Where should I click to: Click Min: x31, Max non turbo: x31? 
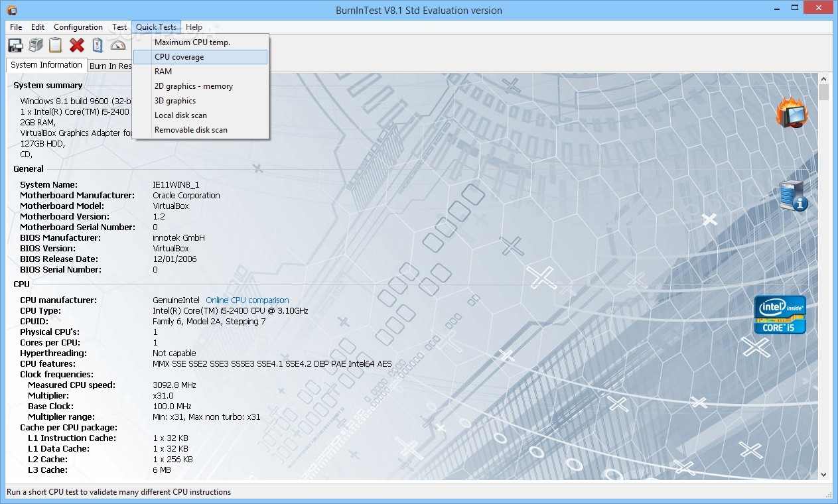206,417
